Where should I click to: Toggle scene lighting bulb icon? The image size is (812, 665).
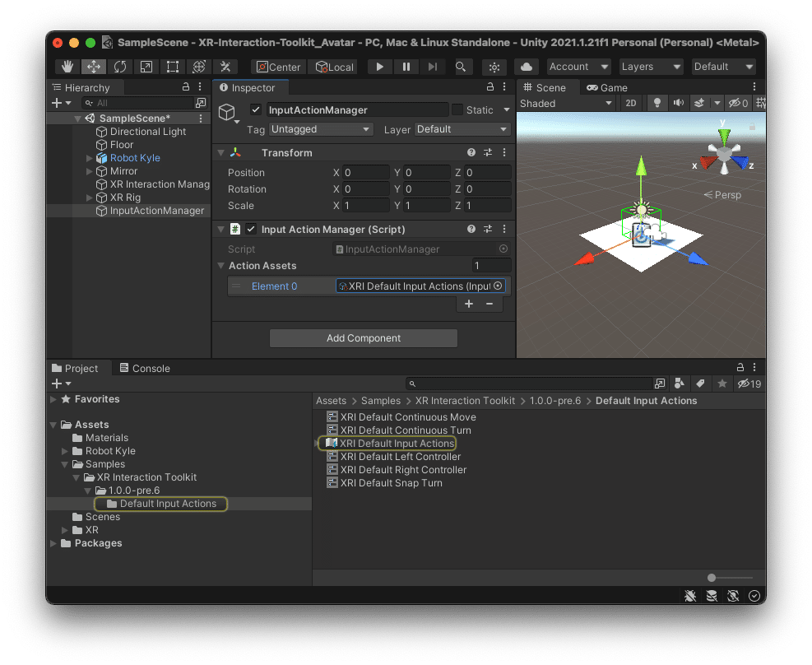(x=657, y=103)
